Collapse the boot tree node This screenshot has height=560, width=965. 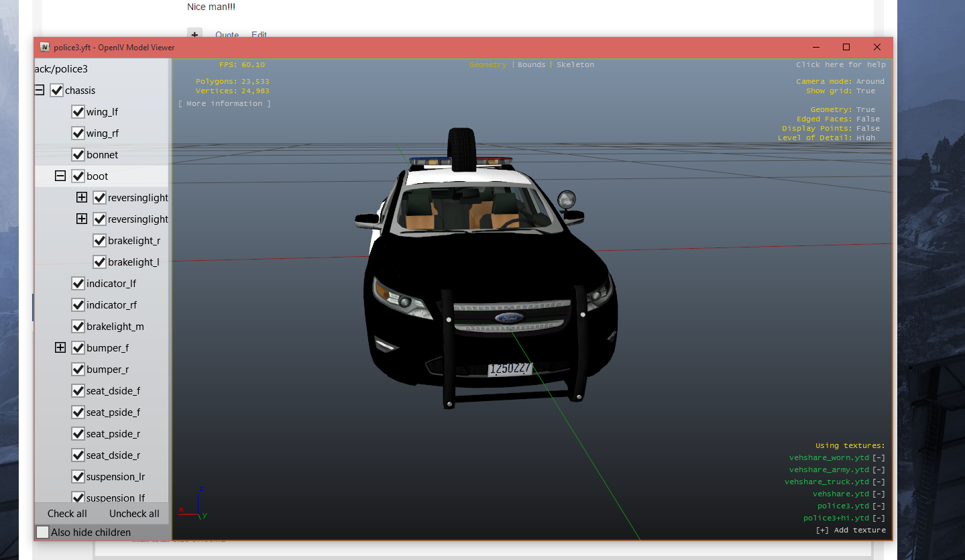(60, 176)
